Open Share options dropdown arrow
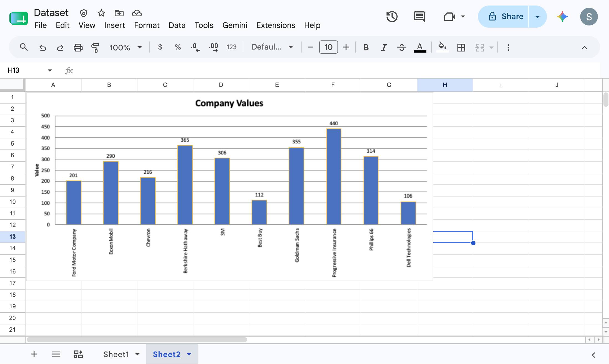Viewport: 609px width, 364px height. click(x=538, y=17)
